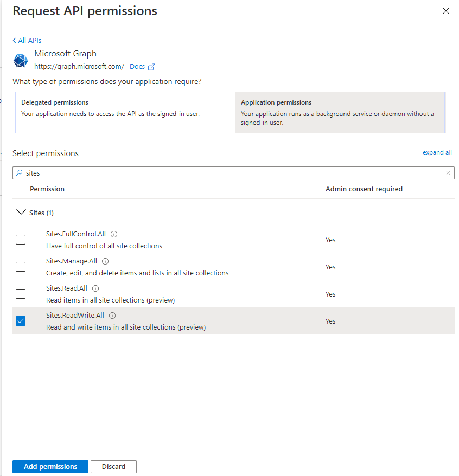Click the Microsoft Graph logo icon
Screen dimensions: 459x476
point(21,61)
